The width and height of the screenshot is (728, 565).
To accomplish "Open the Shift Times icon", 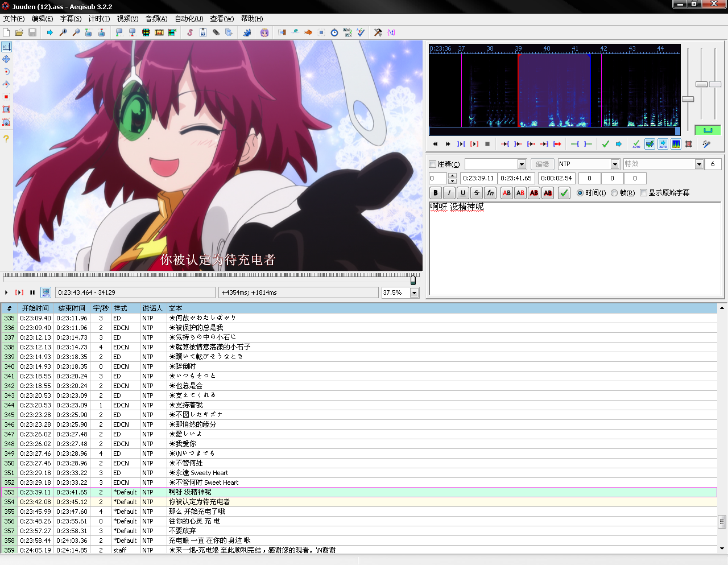I will tap(282, 32).
